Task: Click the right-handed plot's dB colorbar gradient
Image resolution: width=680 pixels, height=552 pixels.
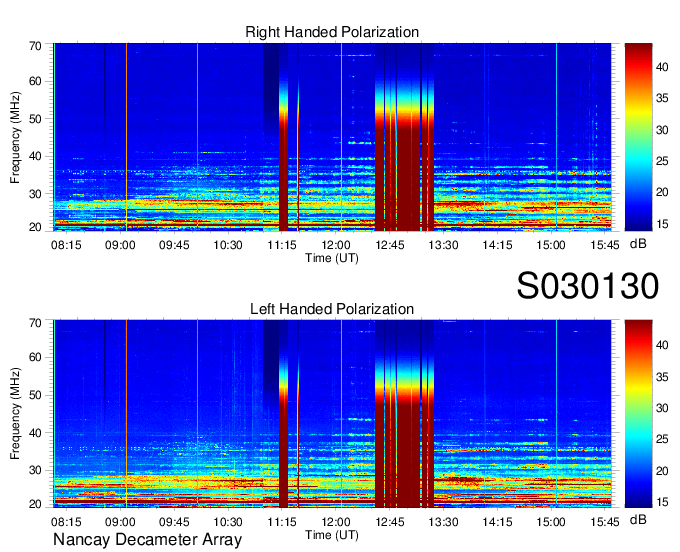Action: [x=638, y=137]
